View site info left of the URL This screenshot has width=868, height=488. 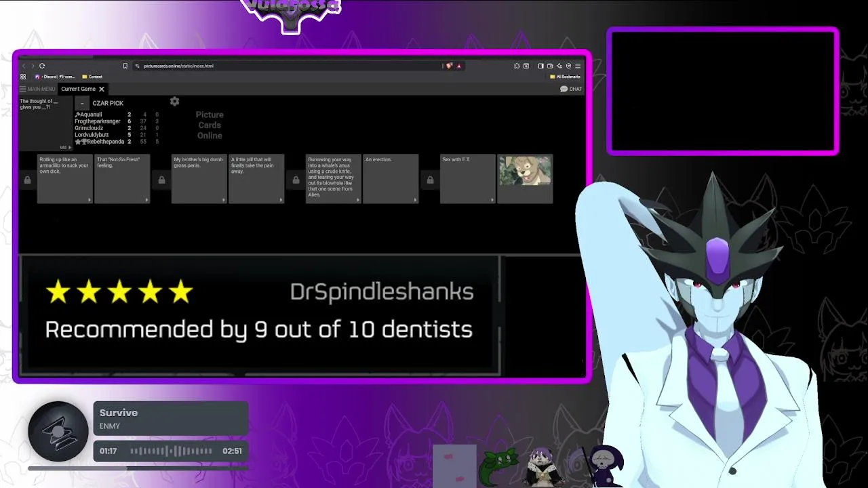coord(137,66)
